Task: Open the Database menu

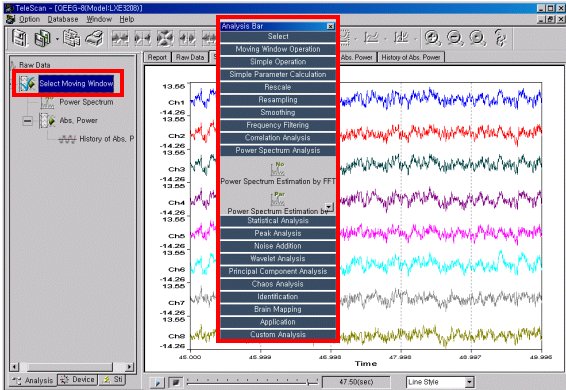Action: point(63,19)
